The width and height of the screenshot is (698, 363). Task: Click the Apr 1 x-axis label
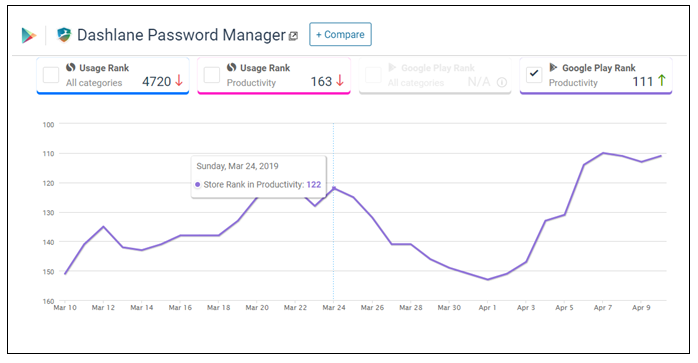click(487, 308)
